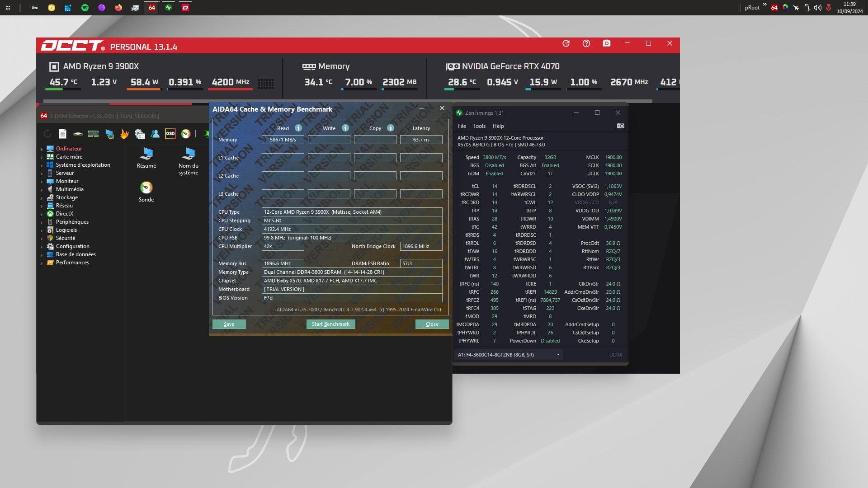This screenshot has height=488, width=868.
Task: Select DirectX in the AIDA64 tree
Action: pyautogui.click(x=65, y=214)
